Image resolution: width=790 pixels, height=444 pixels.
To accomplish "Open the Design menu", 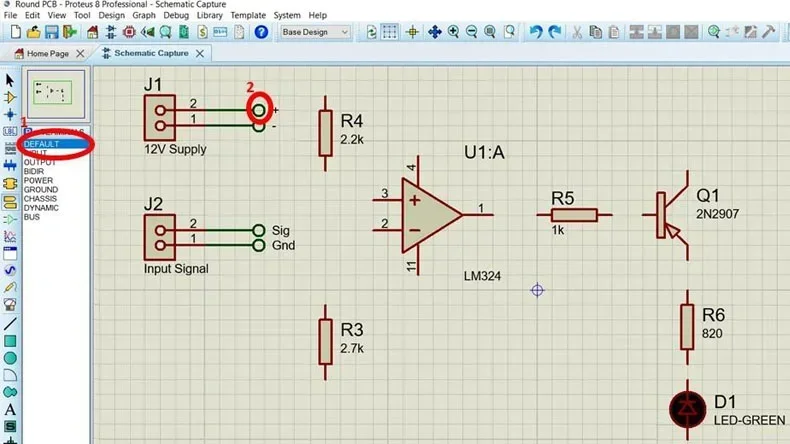I will [112, 16].
